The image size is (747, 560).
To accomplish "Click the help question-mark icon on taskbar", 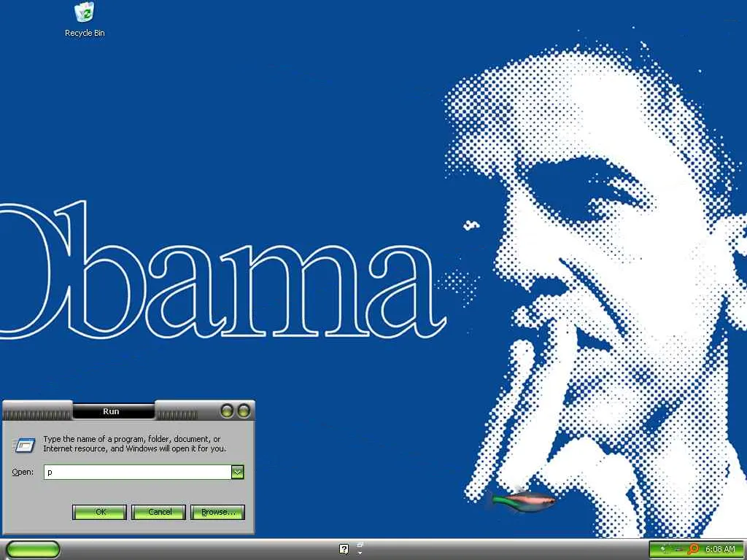I will point(344,549).
